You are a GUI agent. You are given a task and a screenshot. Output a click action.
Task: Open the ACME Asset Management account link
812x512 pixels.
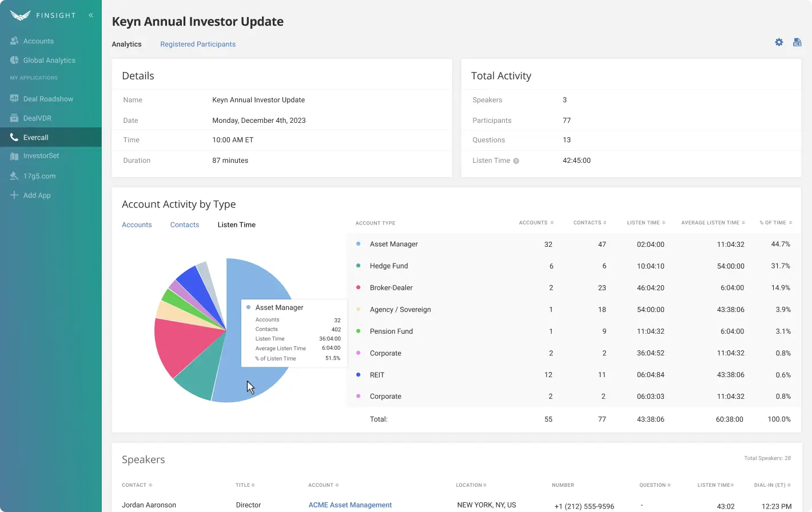tap(350, 505)
